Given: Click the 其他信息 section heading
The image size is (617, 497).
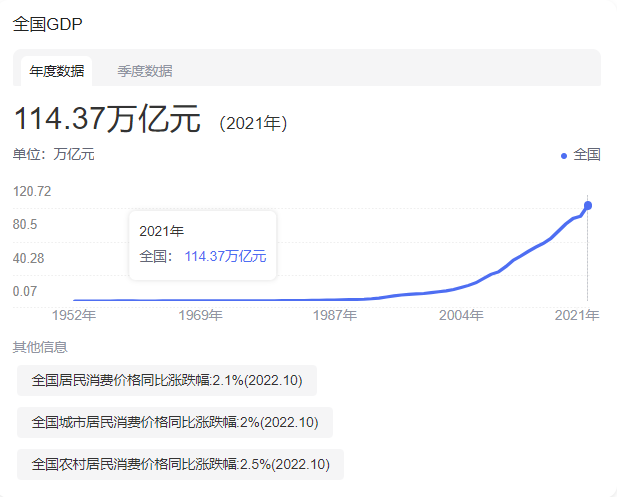Looking at the screenshot, I should point(40,347).
